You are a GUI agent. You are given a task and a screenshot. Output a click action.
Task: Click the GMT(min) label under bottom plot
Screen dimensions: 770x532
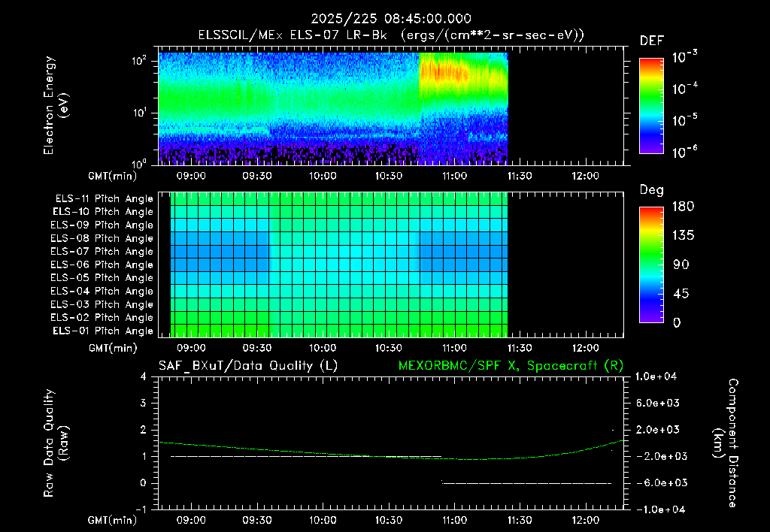pos(113,520)
